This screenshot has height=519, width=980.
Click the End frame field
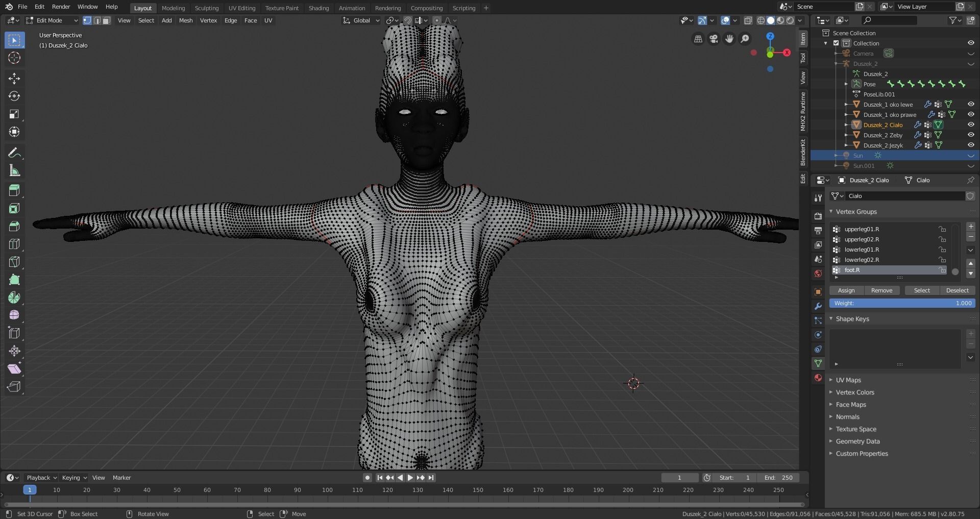click(779, 478)
